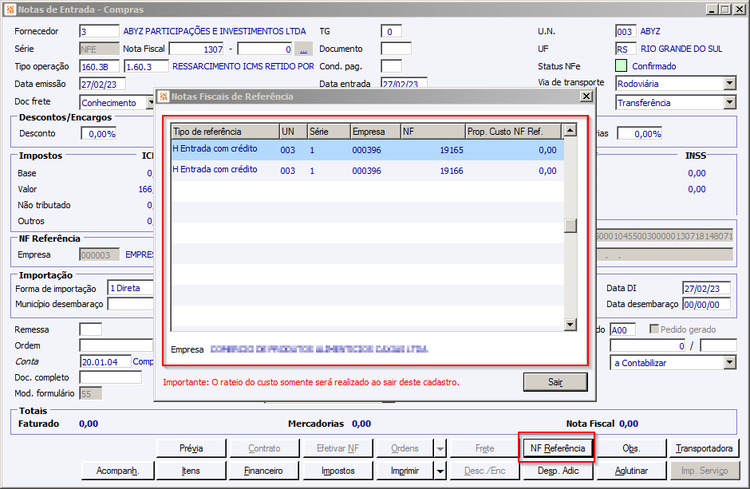Expand the Via de transporte dropdown

coord(729,84)
